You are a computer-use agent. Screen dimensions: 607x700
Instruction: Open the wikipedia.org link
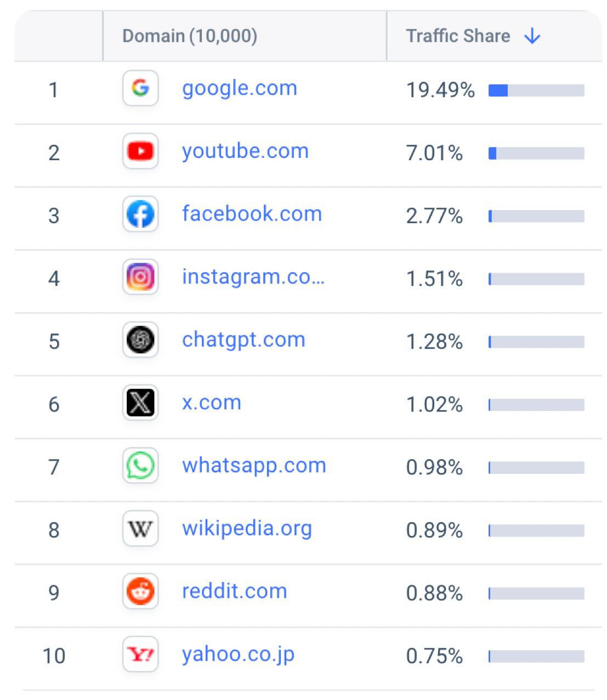(x=247, y=529)
